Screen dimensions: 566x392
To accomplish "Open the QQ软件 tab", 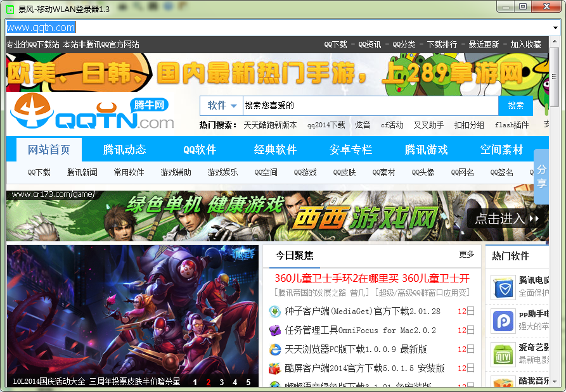I will coord(200,149).
